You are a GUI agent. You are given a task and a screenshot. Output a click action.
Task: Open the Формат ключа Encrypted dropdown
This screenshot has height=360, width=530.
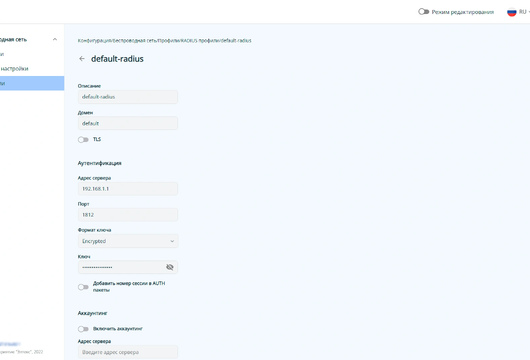point(128,241)
